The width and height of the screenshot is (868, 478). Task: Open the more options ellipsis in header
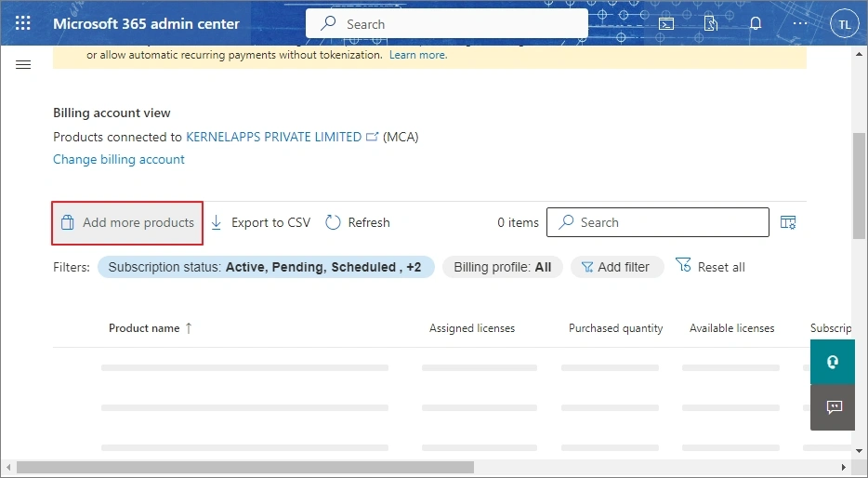coord(800,23)
